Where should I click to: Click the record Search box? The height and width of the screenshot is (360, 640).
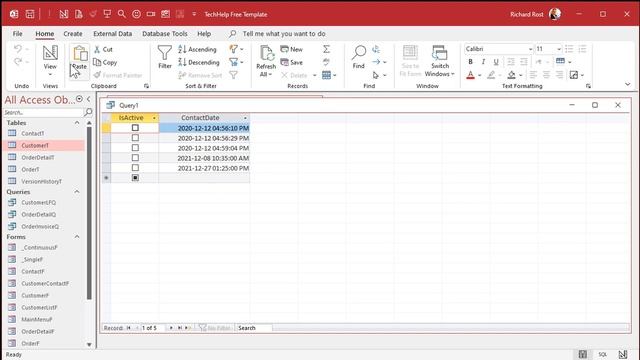tap(254, 328)
